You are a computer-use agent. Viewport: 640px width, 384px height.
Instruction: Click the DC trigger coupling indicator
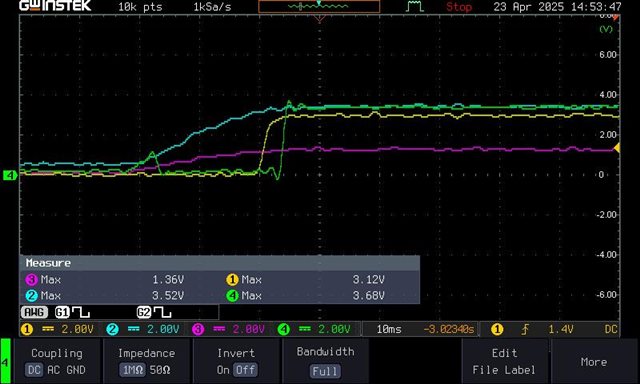pos(611,329)
